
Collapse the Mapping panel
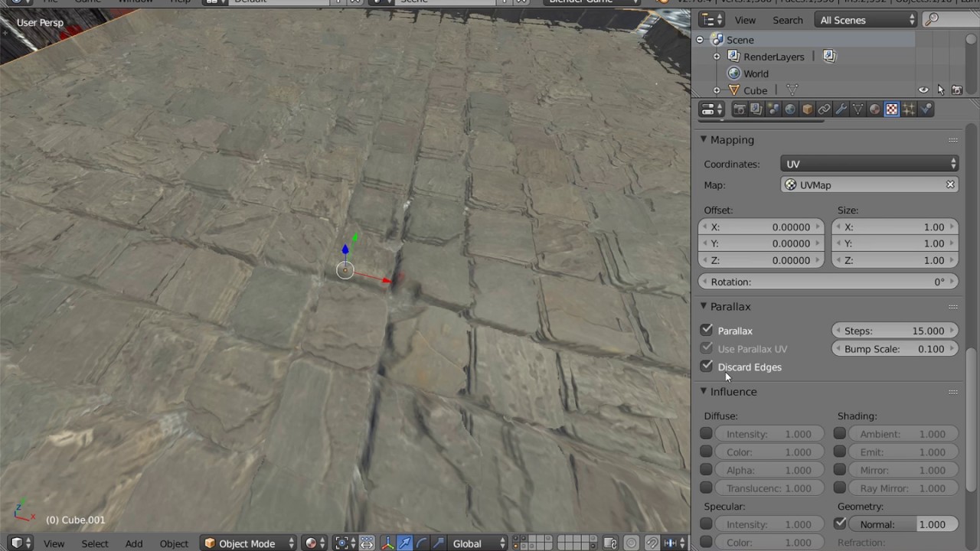[x=703, y=139]
